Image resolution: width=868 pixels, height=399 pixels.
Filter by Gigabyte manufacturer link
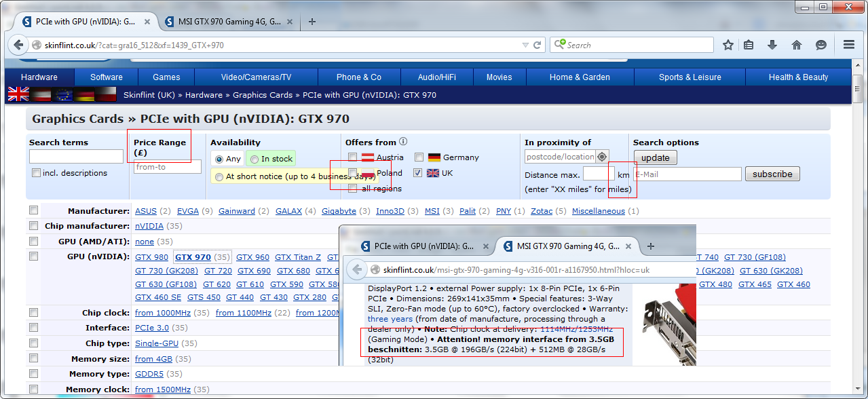coord(339,211)
